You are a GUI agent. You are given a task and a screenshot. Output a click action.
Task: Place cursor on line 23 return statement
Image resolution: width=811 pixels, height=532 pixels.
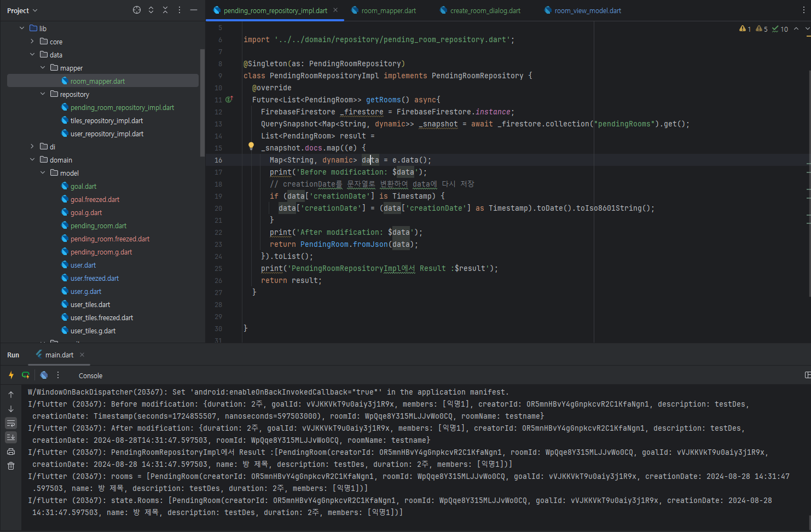(x=344, y=244)
